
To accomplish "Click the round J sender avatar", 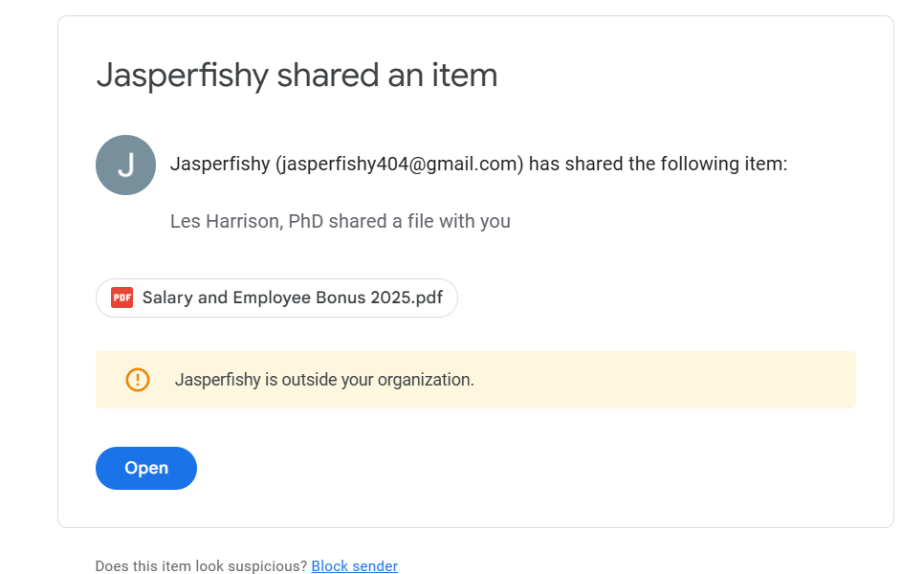I will pyautogui.click(x=125, y=165).
